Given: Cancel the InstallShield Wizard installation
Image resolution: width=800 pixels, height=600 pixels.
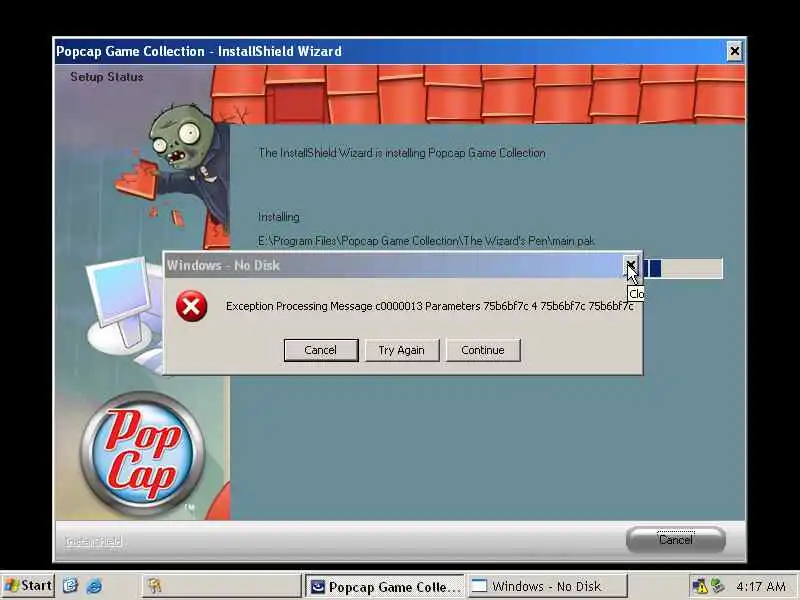Looking at the screenshot, I should coord(676,539).
